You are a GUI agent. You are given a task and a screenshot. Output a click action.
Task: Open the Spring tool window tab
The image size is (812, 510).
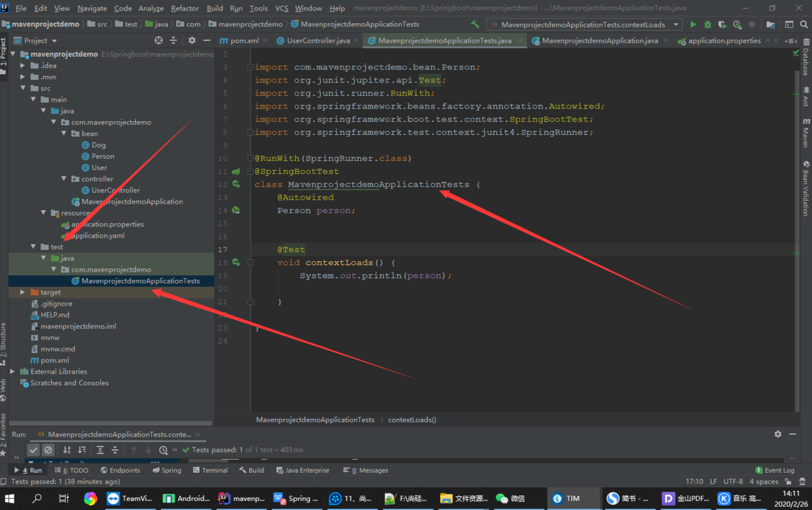click(167, 470)
